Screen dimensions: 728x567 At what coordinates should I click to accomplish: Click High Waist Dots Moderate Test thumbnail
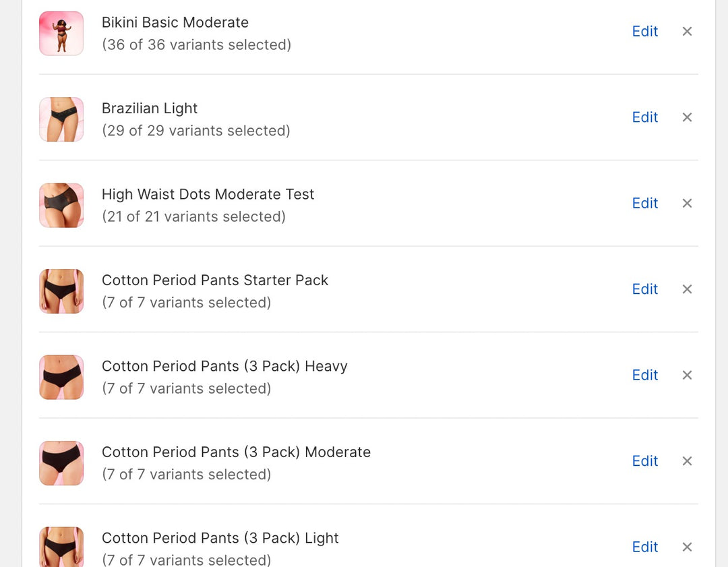pos(61,205)
